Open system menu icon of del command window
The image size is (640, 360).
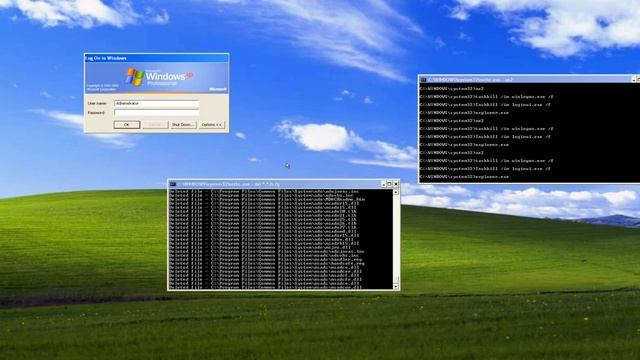(x=173, y=184)
